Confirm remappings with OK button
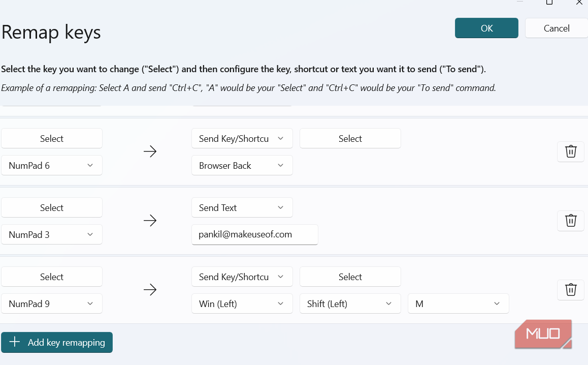 tap(486, 28)
